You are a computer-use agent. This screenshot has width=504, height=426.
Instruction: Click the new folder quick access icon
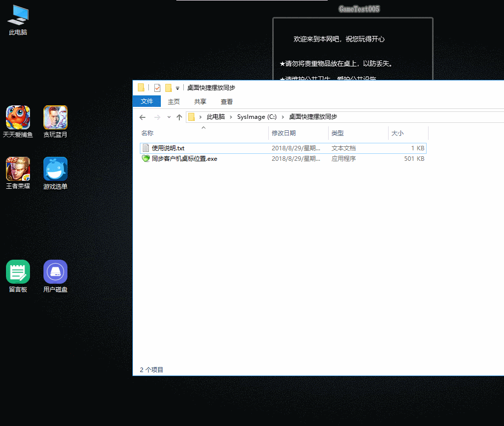[x=168, y=88]
